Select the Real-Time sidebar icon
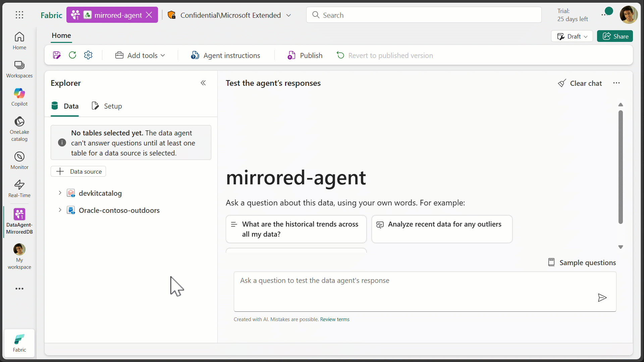 (x=19, y=188)
